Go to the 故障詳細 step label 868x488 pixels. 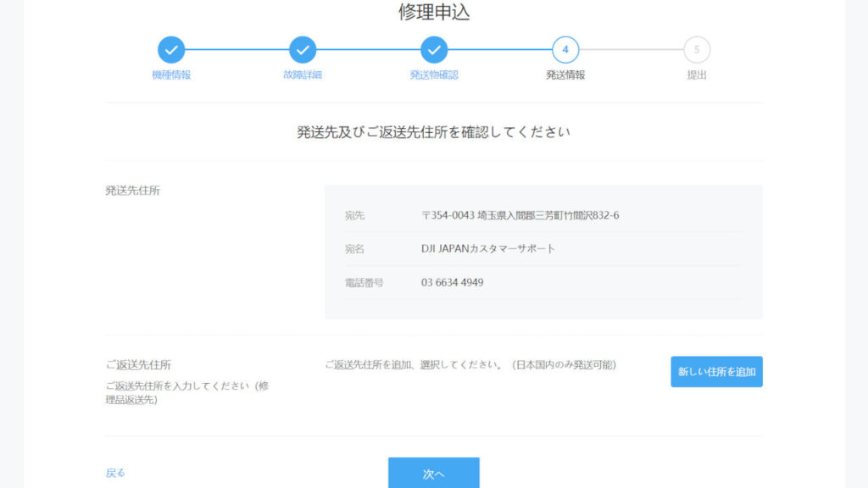[x=303, y=75]
